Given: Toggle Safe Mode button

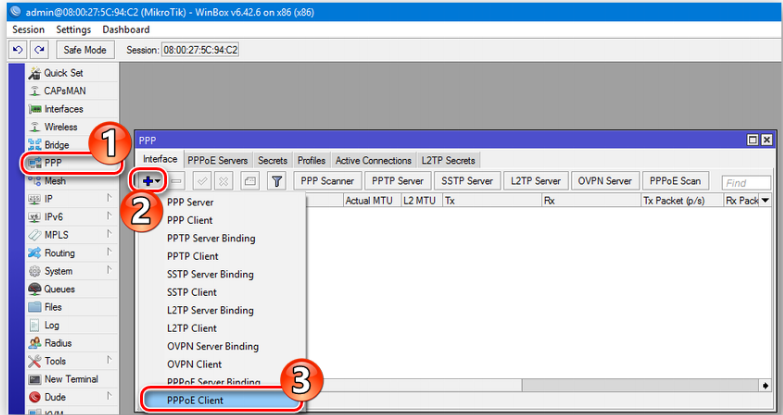Looking at the screenshot, I should coord(85,50).
